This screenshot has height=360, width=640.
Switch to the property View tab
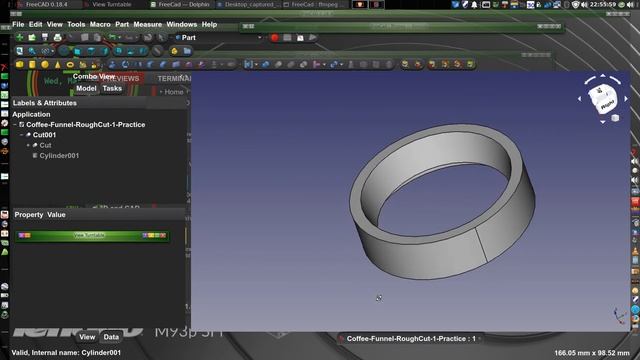(x=87, y=337)
